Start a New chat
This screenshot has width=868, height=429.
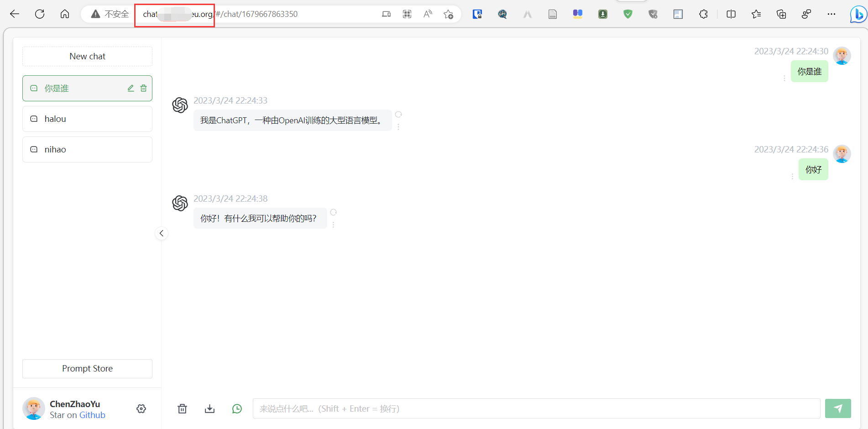87,57
